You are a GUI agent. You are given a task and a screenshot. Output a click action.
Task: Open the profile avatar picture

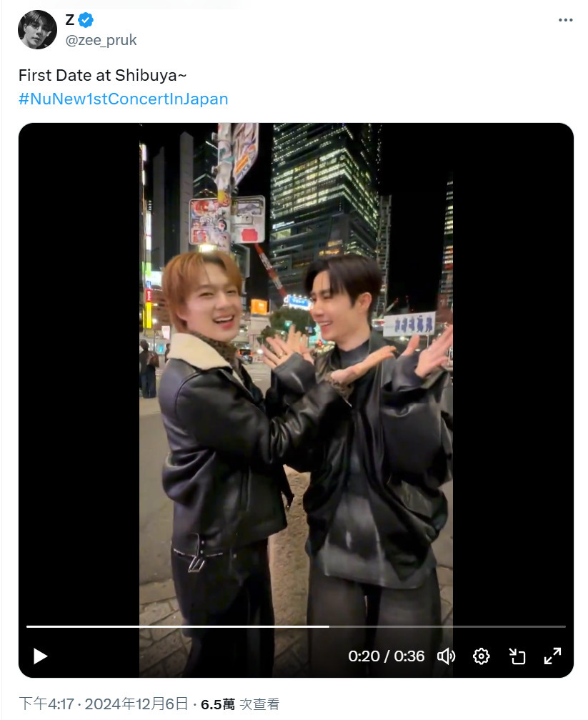37,29
